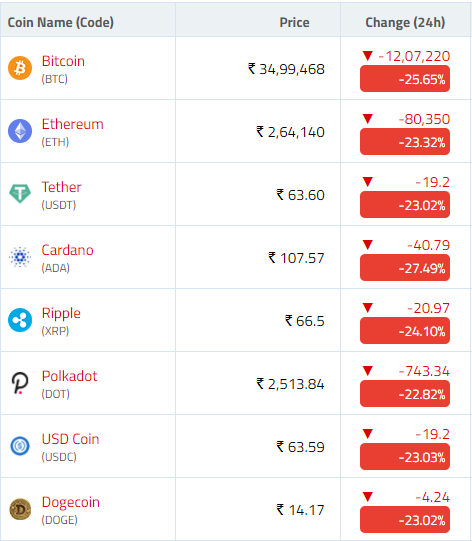Click the Ethereum diamond logo icon

[20, 131]
